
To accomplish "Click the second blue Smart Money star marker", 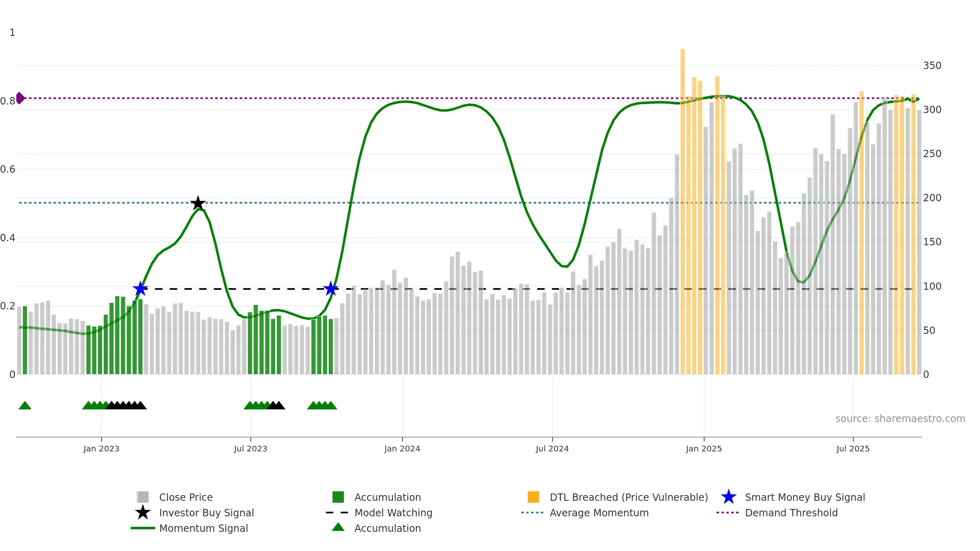I will [x=331, y=289].
